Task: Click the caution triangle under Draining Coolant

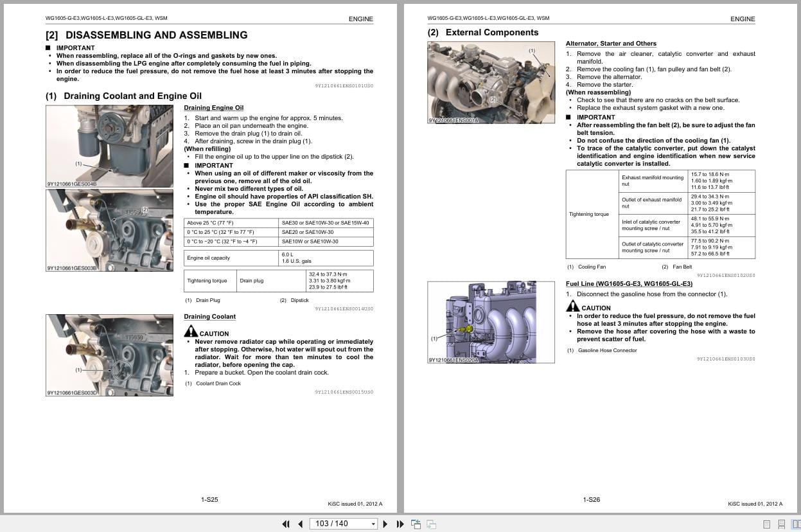Action: coord(191,331)
